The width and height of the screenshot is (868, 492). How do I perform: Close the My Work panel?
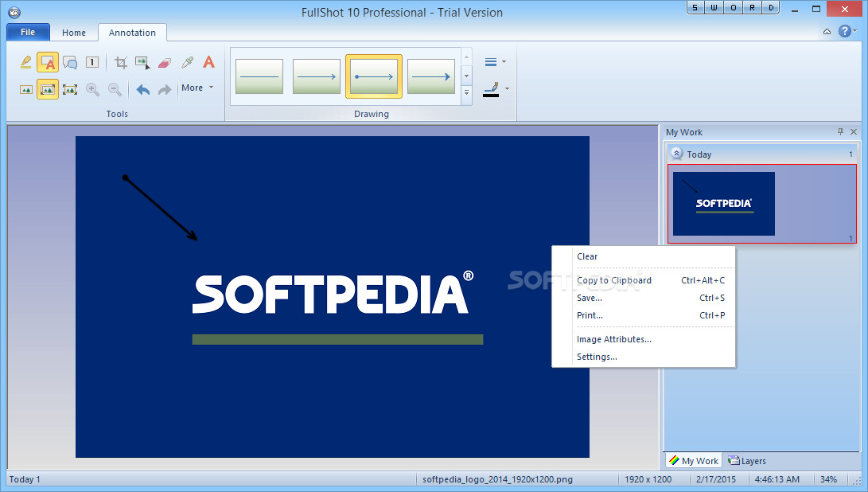(x=854, y=132)
